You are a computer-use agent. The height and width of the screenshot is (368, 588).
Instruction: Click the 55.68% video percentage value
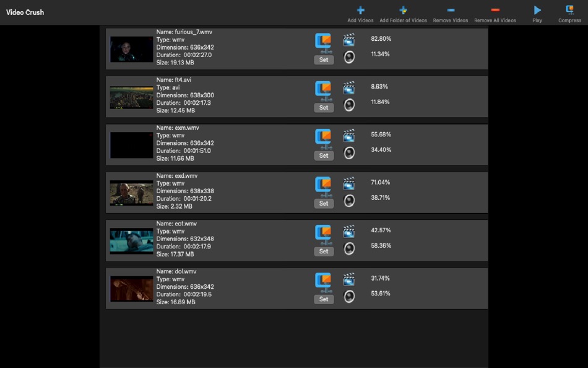tap(381, 134)
